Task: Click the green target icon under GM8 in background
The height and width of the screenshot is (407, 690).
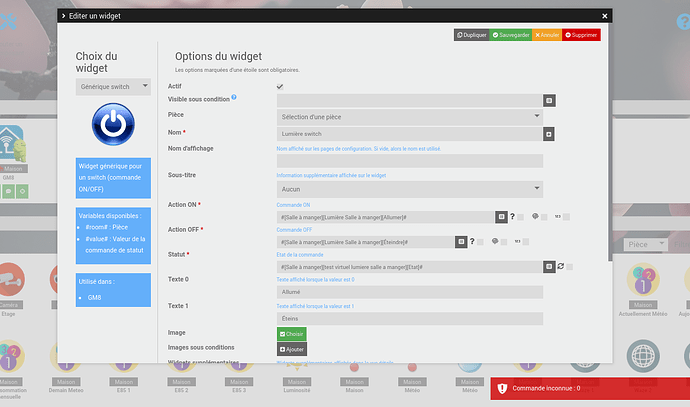Action: pyautogui.click(x=22, y=192)
